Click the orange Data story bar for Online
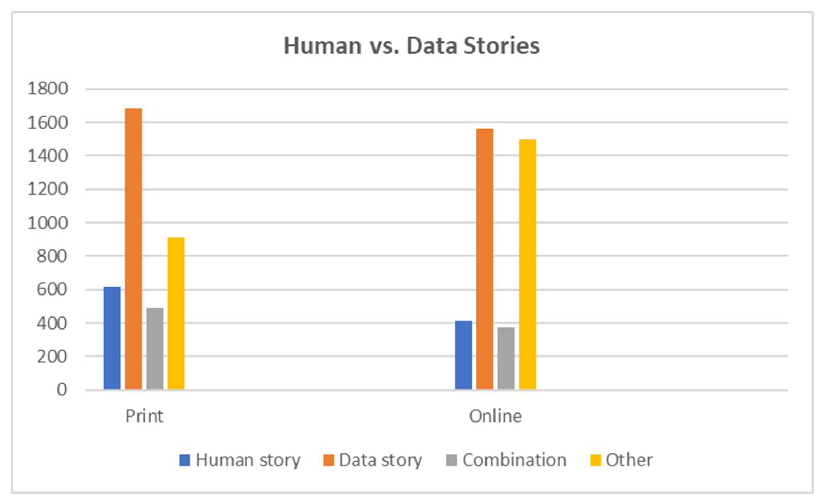The width and height of the screenshot is (822, 504). tap(485, 259)
